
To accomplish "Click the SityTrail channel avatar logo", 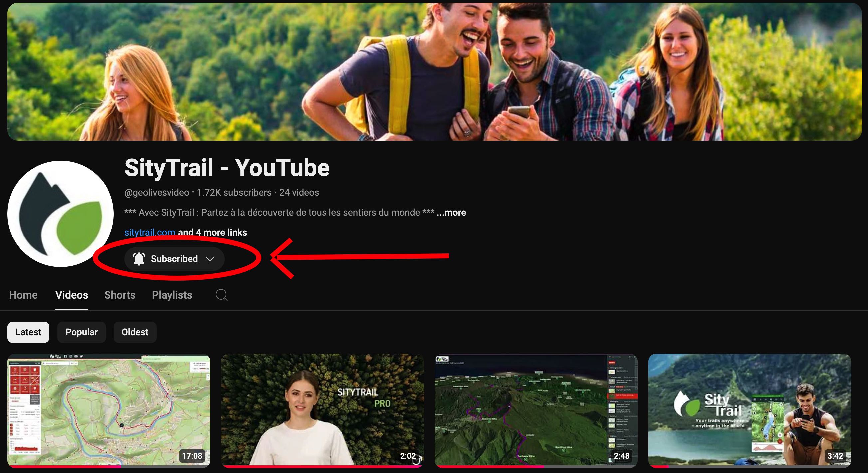I will pos(61,214).
